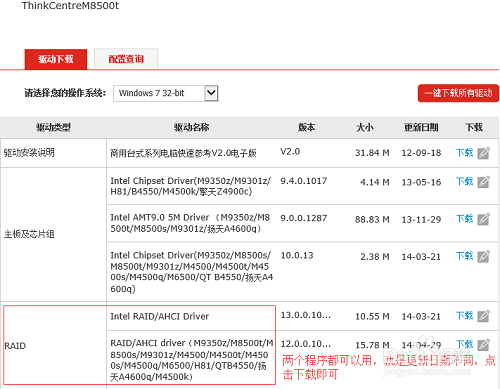Click edit icon in the 15.78 M row
The width and height of the screenshot is (500, 389).
point(483,344)
